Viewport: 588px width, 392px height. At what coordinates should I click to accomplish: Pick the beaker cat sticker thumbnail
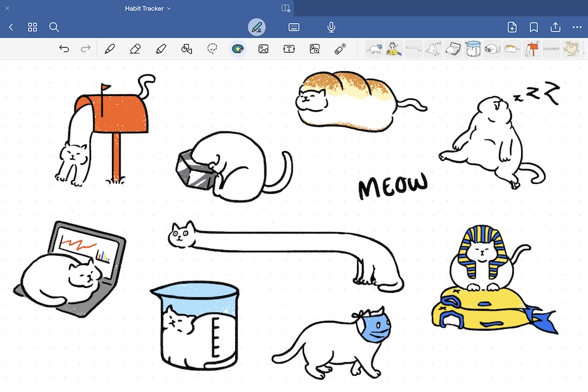[x=472, y=48]
